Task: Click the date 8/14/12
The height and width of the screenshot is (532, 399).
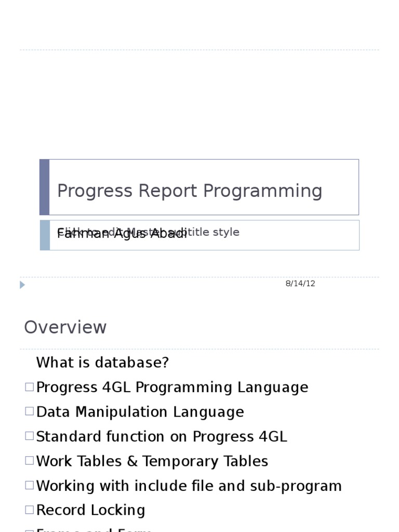Action: coord(300,284)
